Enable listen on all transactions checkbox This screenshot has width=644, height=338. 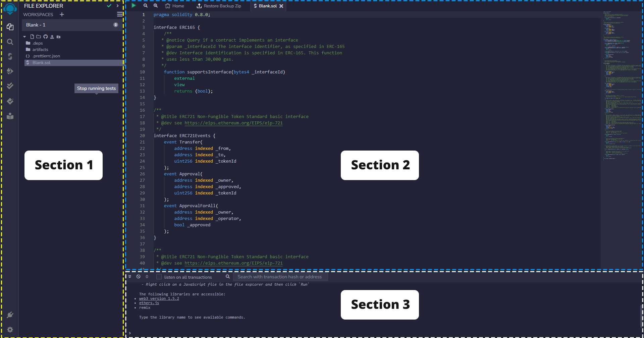(159, 277)
